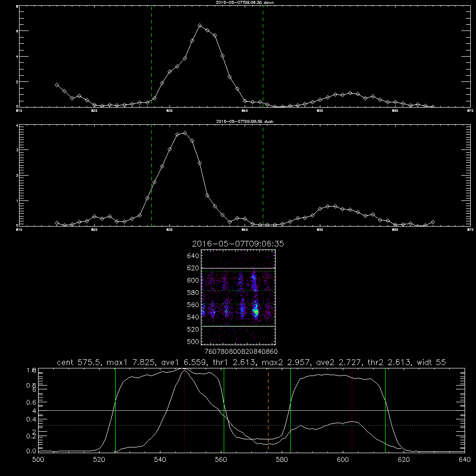This screenshot has width=476, height=476.
Task: Select the 'ave2 2.727' value in stats line
Action: tap(339, 362)
